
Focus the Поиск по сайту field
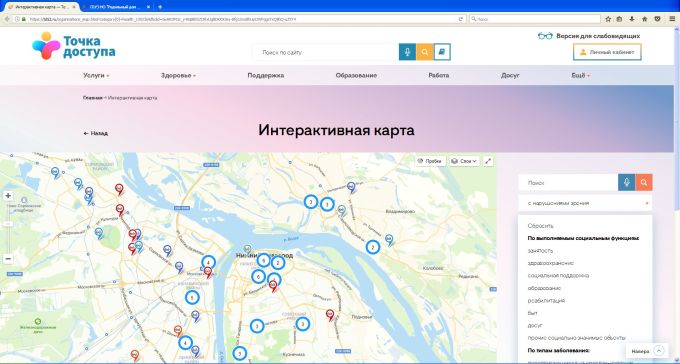(326, 52)
